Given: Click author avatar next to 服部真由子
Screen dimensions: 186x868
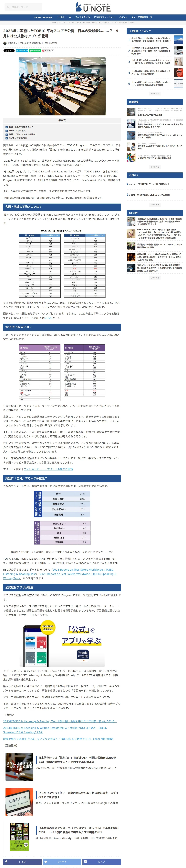Looking at the screenshot, I should tap(5, 43).
